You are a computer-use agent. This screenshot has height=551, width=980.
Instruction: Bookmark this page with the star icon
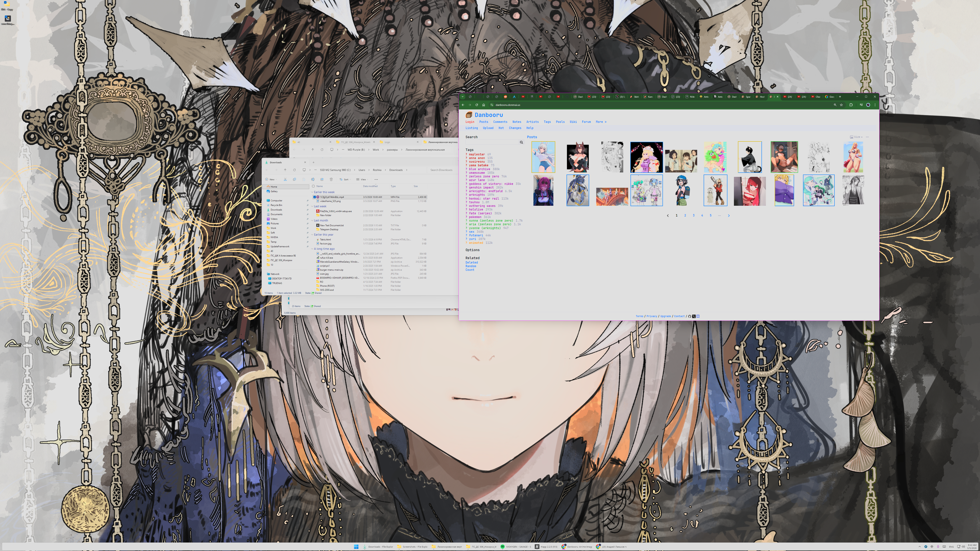[x=841, y=105]
